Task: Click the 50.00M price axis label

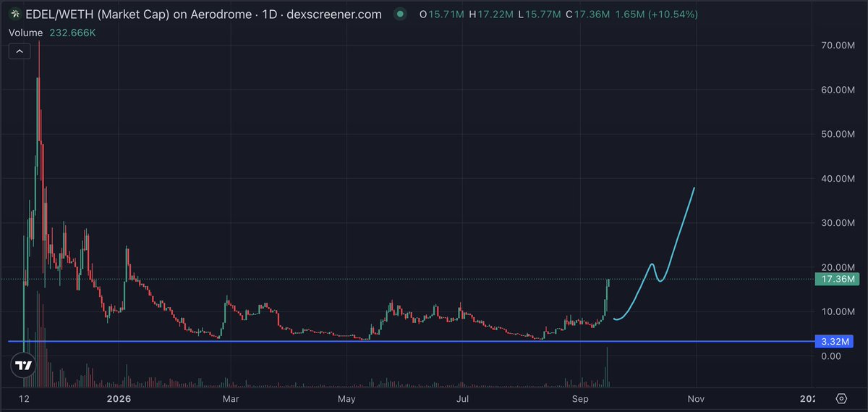Action: coord(839,134)
